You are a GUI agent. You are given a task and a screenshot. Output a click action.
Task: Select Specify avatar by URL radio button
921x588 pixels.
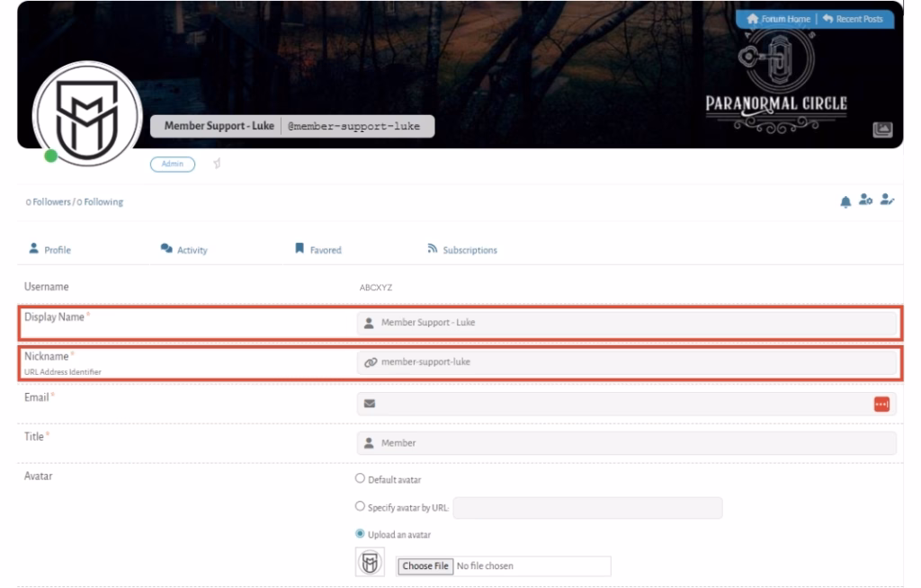360,506
